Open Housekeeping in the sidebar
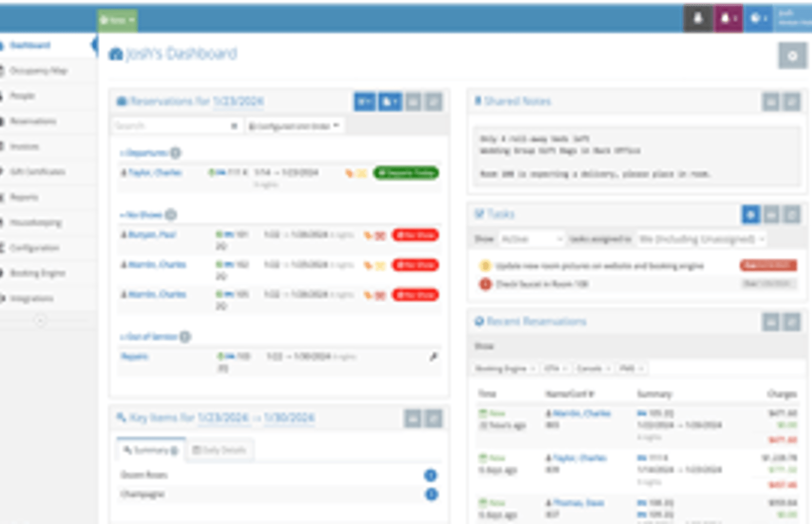 [36, 222]
